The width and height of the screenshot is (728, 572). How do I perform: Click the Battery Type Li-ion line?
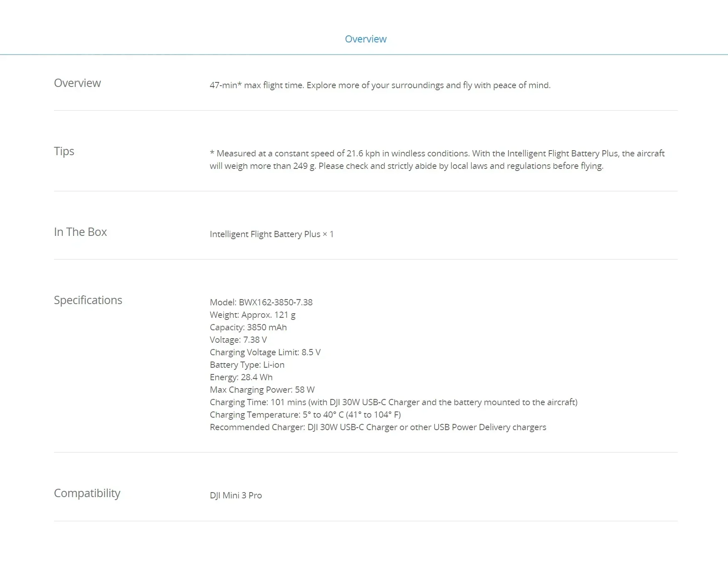coord(247,365)
